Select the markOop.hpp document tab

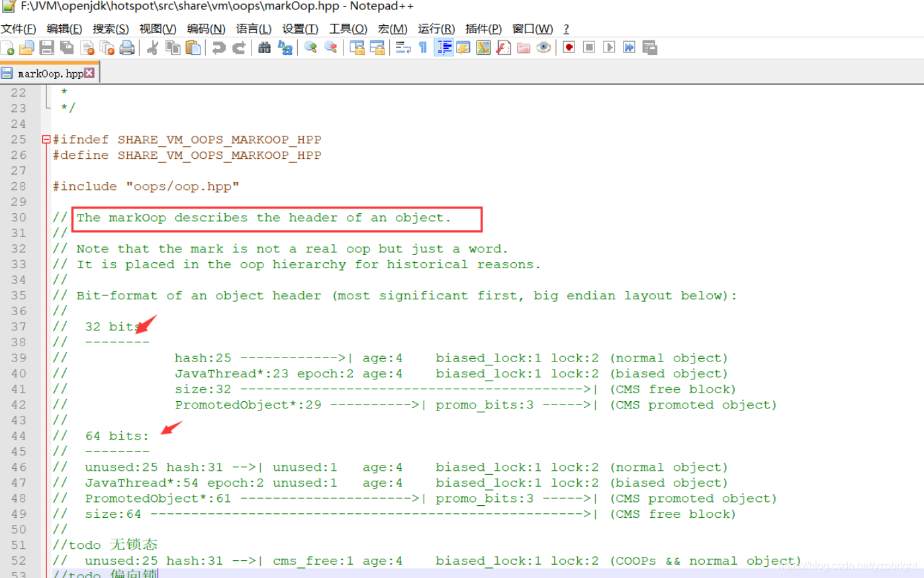[x=50, y=73]
